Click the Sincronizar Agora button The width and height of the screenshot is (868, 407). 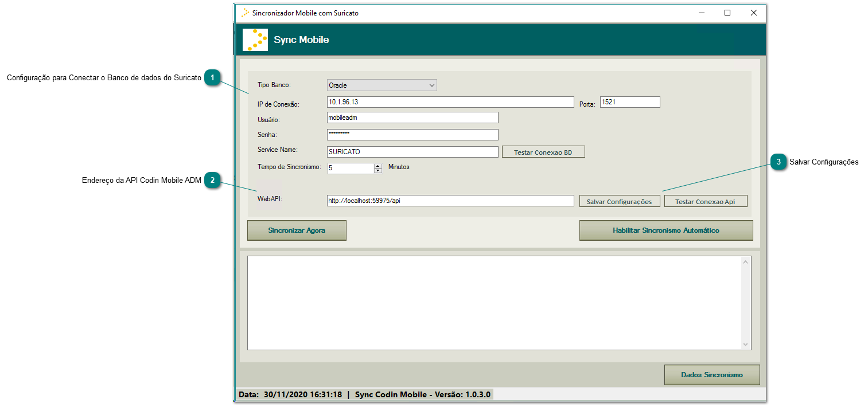pyautogui.click(x=297, y=230)
